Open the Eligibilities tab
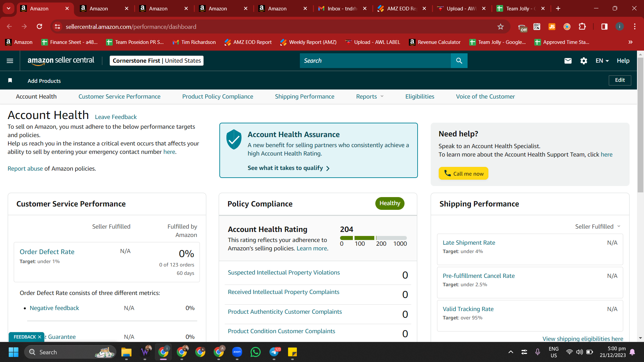 click(420, 97)
